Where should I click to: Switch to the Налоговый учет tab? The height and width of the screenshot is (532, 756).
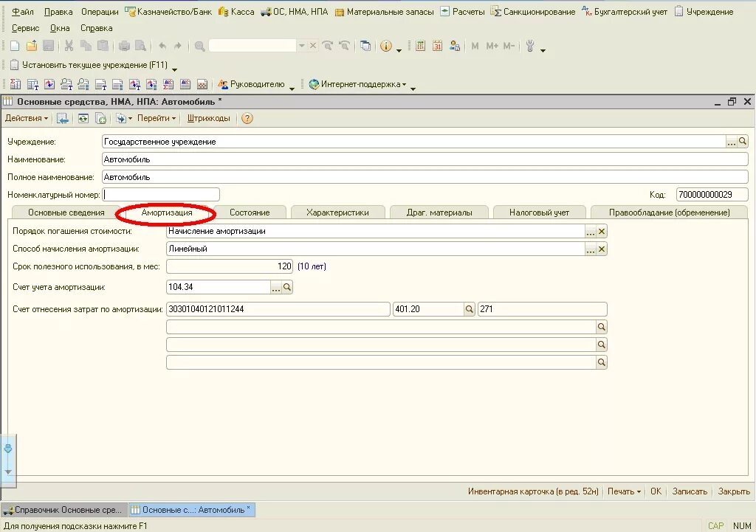tap(539, 213)
